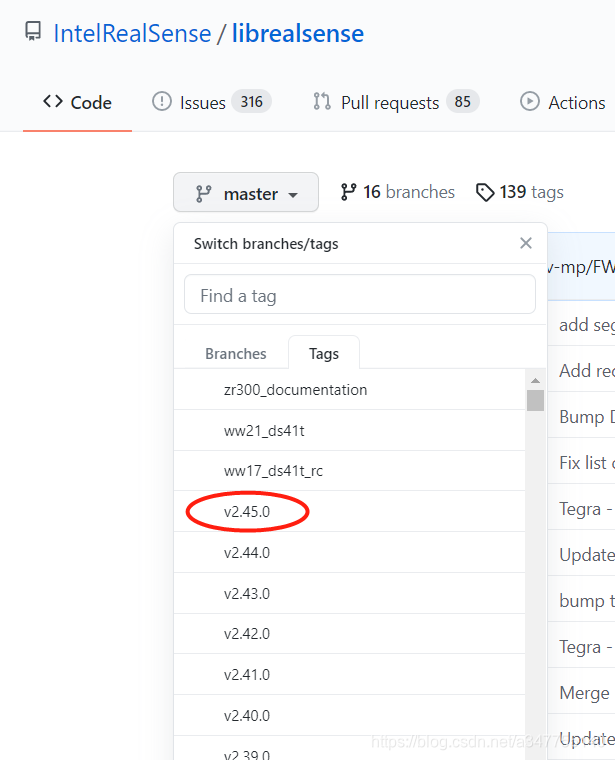This screenshot has height=760, width=615.
Task: Open the librealsense repository link
Action: pos(298,33)
